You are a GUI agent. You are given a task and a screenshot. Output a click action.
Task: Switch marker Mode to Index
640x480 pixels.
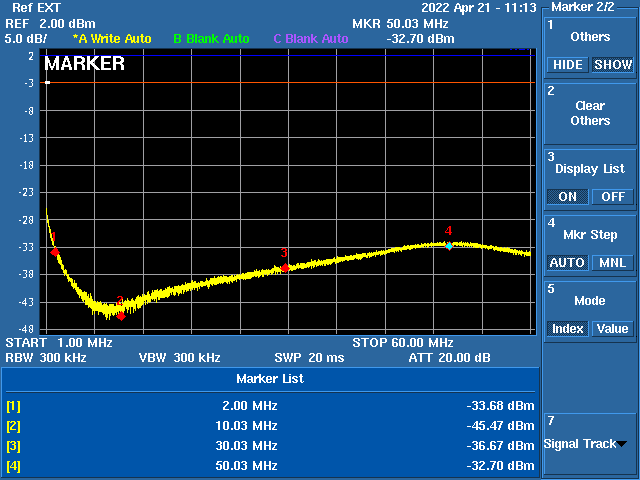click(x=567, y=329)
